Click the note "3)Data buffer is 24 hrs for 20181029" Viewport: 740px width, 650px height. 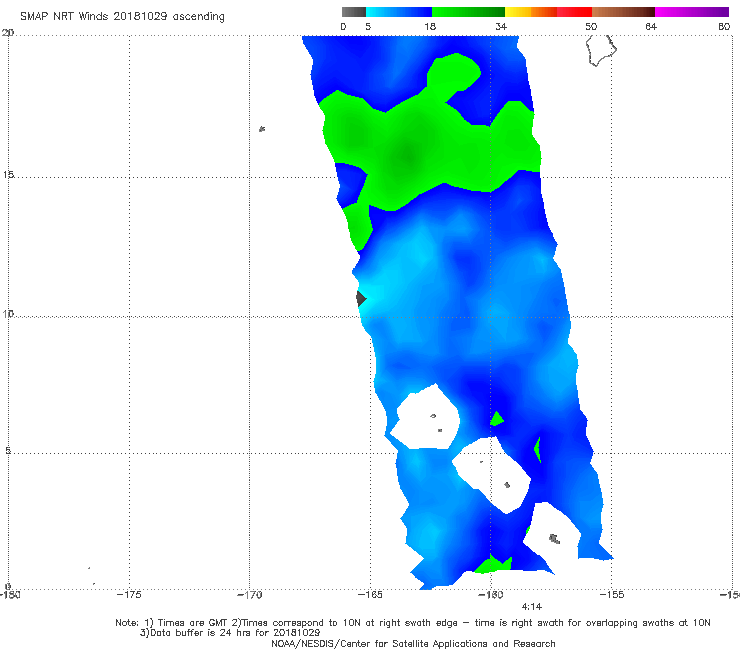pyautogui.click(x=230, y=633)
